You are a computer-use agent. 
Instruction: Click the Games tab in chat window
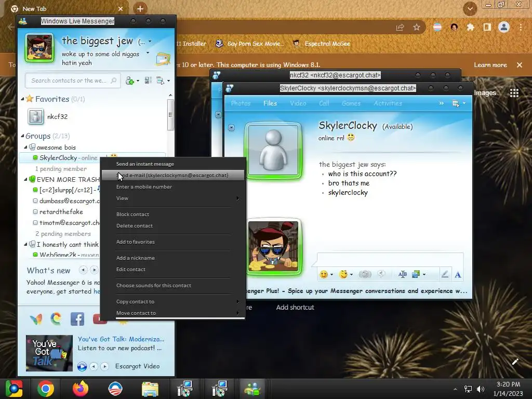click(x=351, y=103)
